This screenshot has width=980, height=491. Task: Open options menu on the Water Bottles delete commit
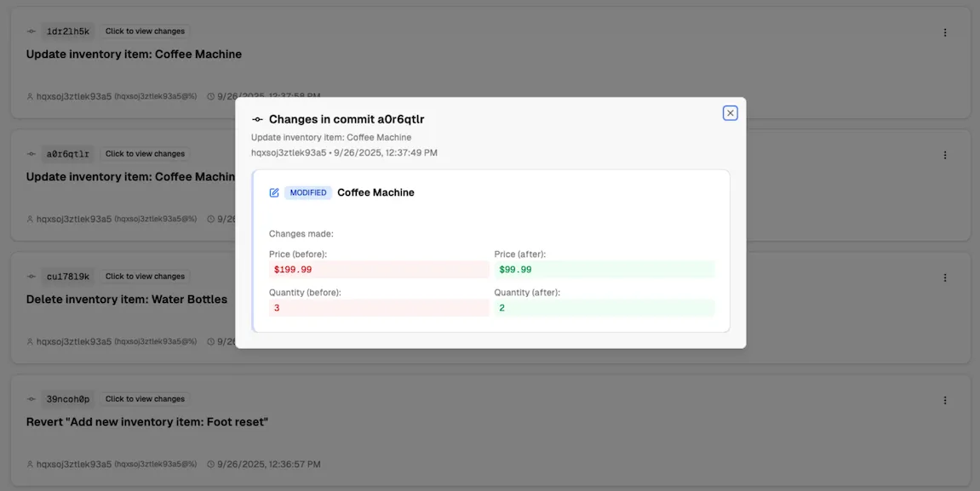point(944,277)
